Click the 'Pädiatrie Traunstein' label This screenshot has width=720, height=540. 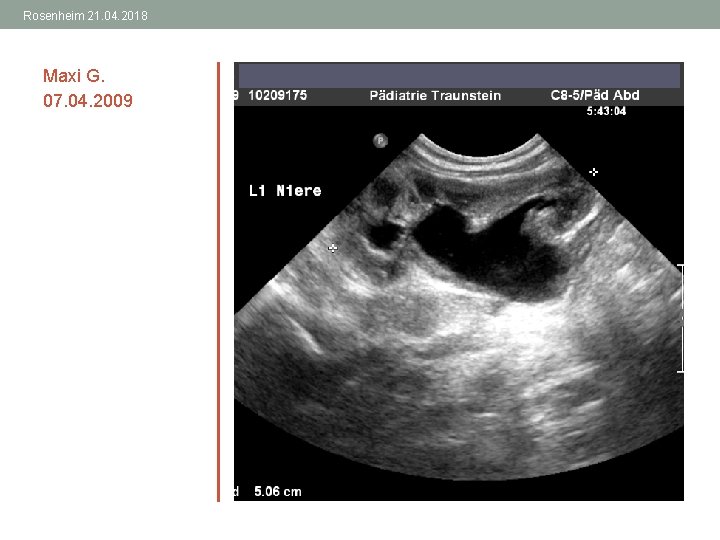point(435,96)
